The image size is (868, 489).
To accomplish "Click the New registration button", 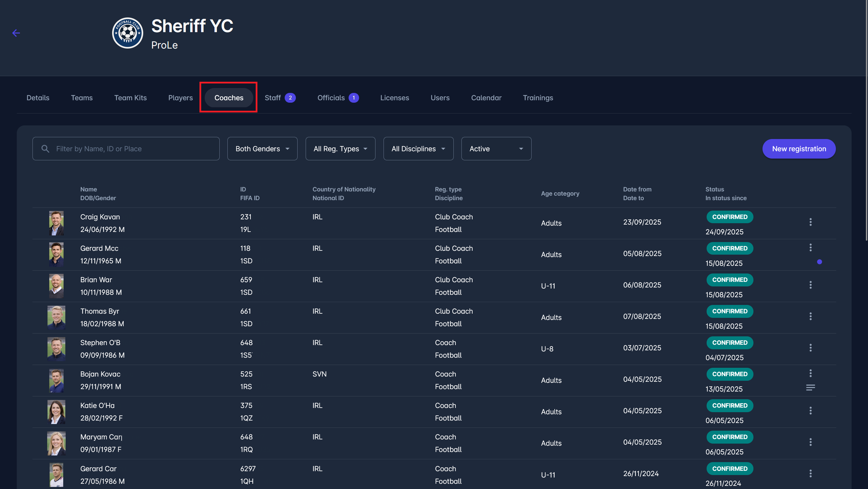I will coord(799,149).
